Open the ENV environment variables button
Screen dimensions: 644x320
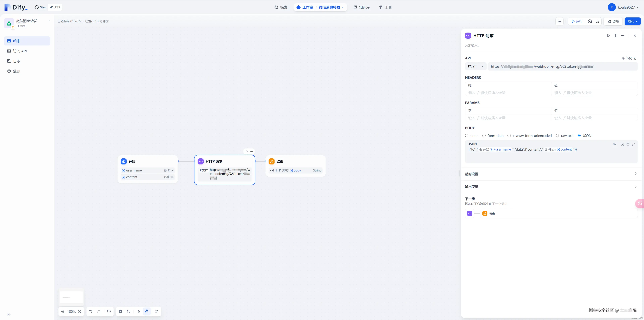(x=559, y=21)
